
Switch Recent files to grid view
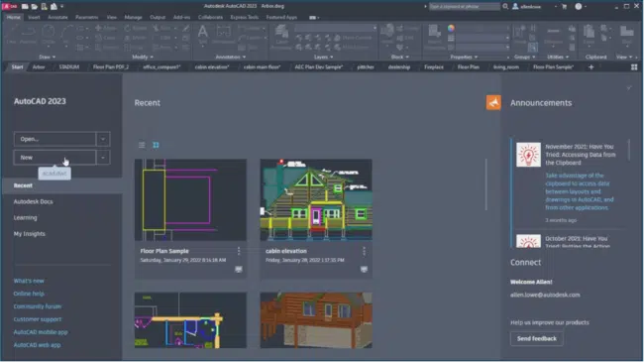click(156, 145)
